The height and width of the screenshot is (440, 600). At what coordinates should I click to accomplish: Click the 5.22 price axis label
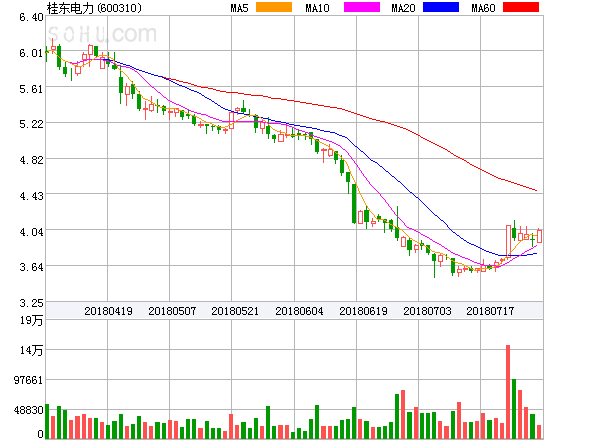(31, 124)
